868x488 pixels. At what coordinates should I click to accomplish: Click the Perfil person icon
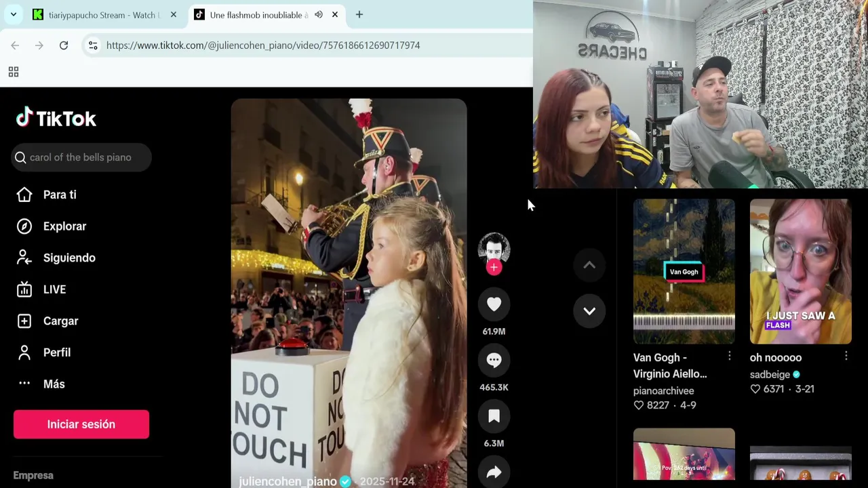click(x=24, y=352)
